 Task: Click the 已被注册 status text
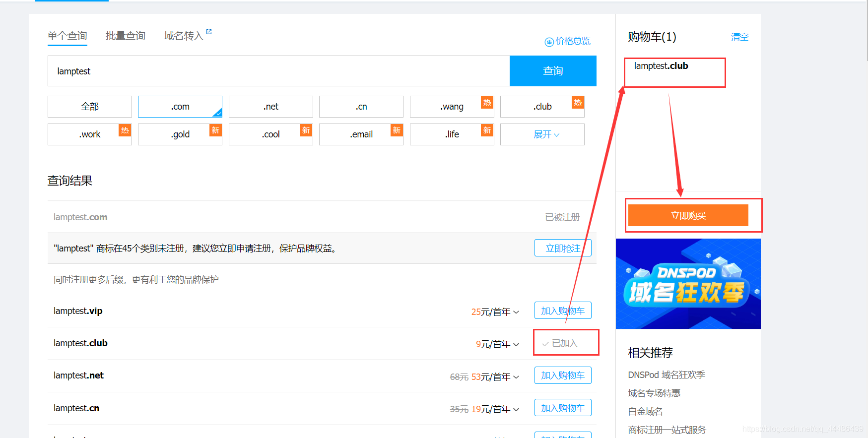[562, 217]
